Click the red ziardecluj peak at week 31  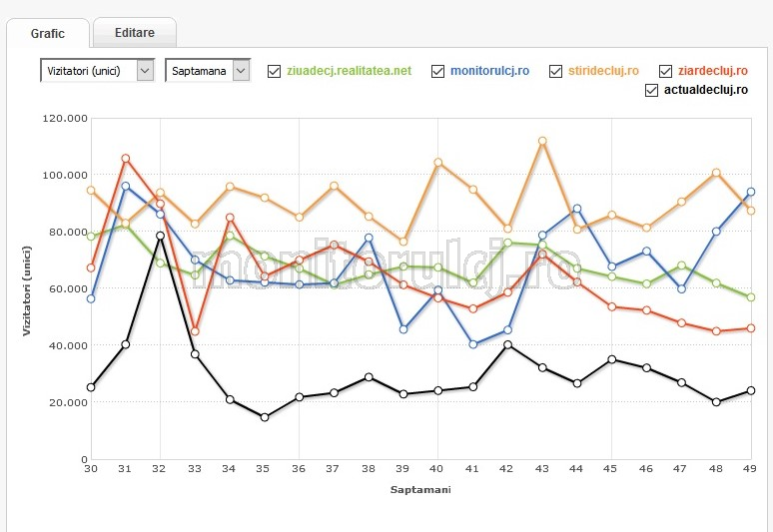click(x=125, y=158)
